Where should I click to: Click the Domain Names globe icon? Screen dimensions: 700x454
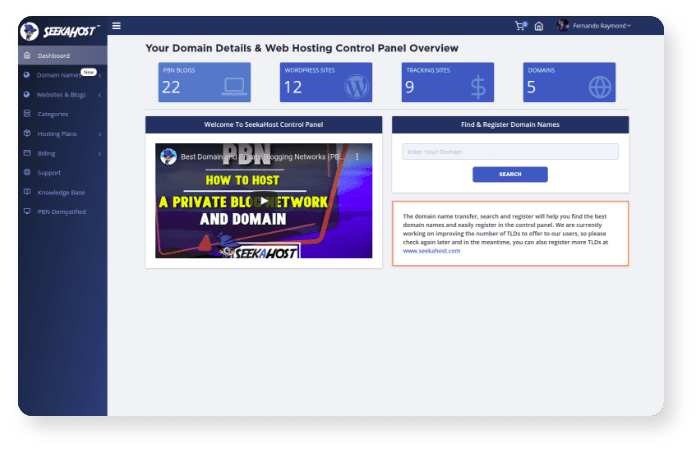pos(27,75)
